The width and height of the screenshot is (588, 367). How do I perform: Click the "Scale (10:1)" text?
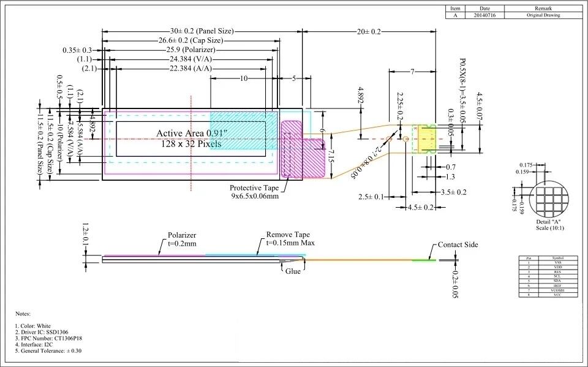click(550, 228)
